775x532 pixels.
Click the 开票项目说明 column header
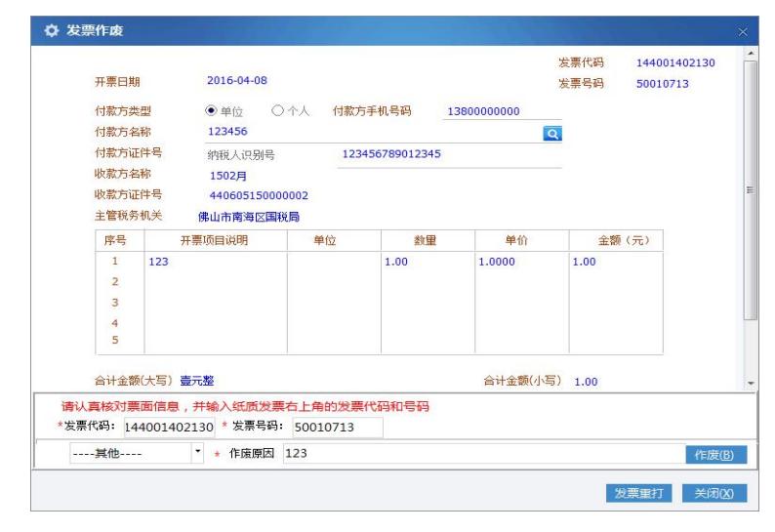pos(215,241)
